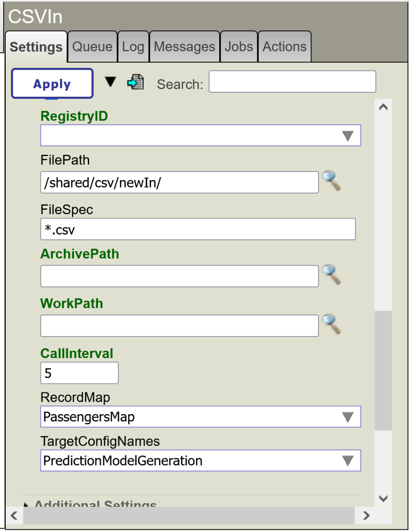
Task: Click the vertical scrollbar down arrow
Action: [x=383, y=499]
